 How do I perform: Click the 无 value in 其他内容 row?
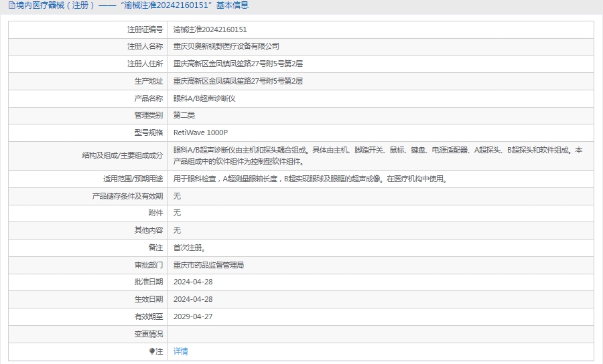coord(177,230)
